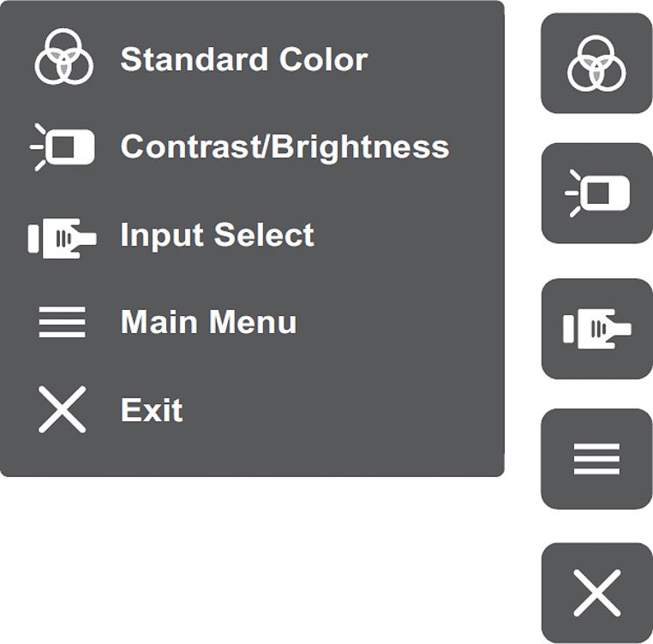Dismiss the quick menu using right-column X key
Screen dimensions: 653x644
pyautogui.click(x=597, y=593)
